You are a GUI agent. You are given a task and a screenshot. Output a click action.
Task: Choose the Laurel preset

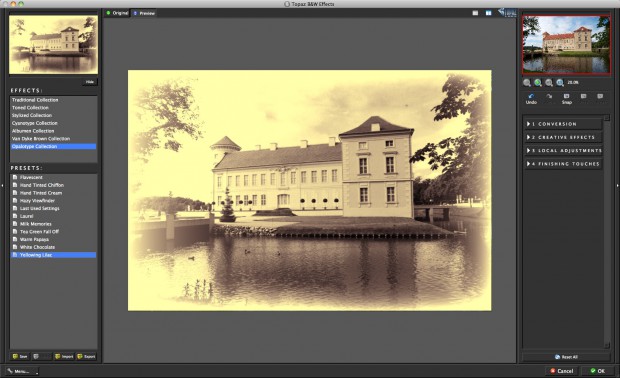point(53,216)
